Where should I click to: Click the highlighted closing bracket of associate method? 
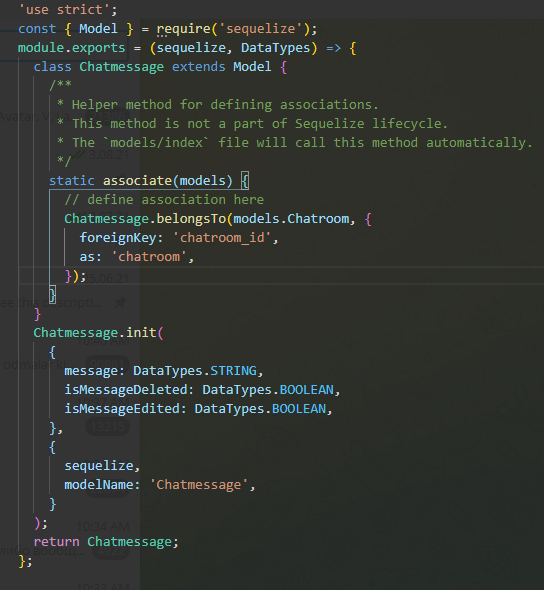point(53,295)
